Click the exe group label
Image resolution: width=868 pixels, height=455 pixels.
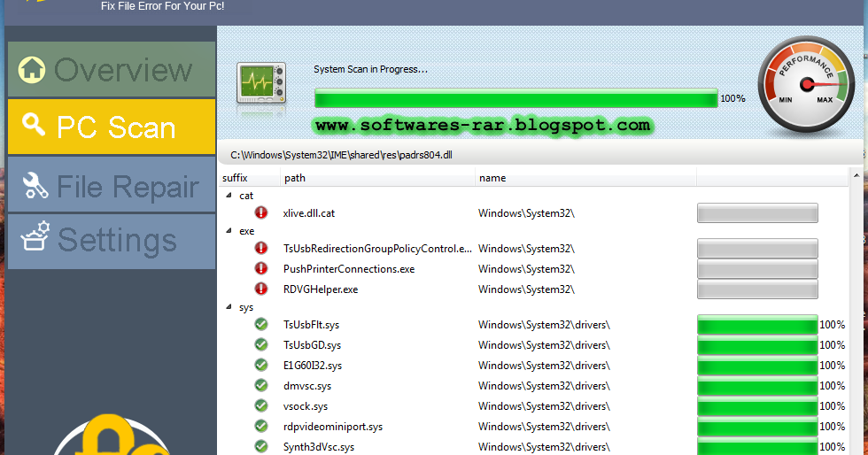246,231
